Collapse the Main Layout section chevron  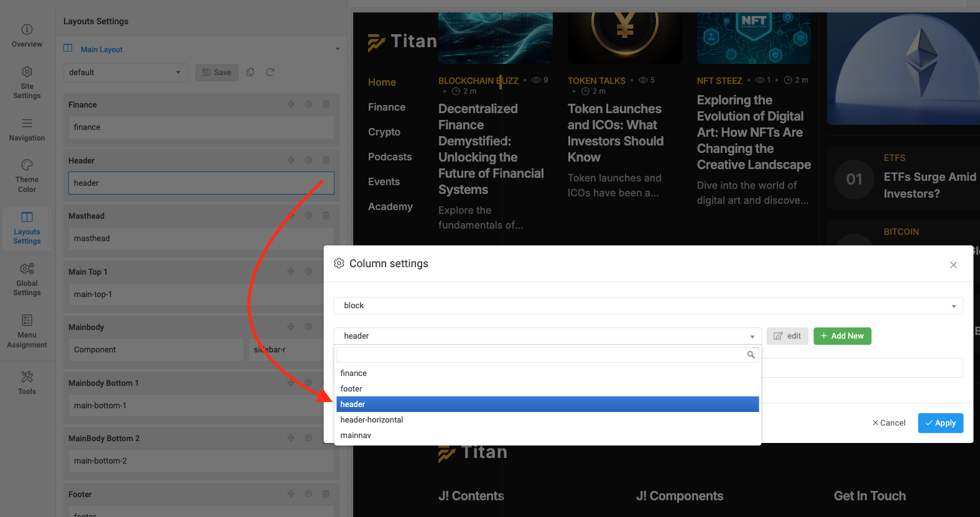338,48
